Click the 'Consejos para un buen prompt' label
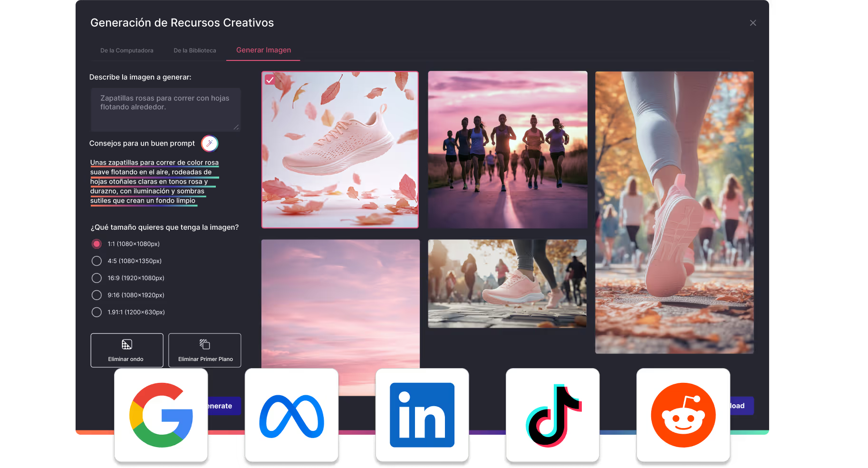 click(142, 143)
